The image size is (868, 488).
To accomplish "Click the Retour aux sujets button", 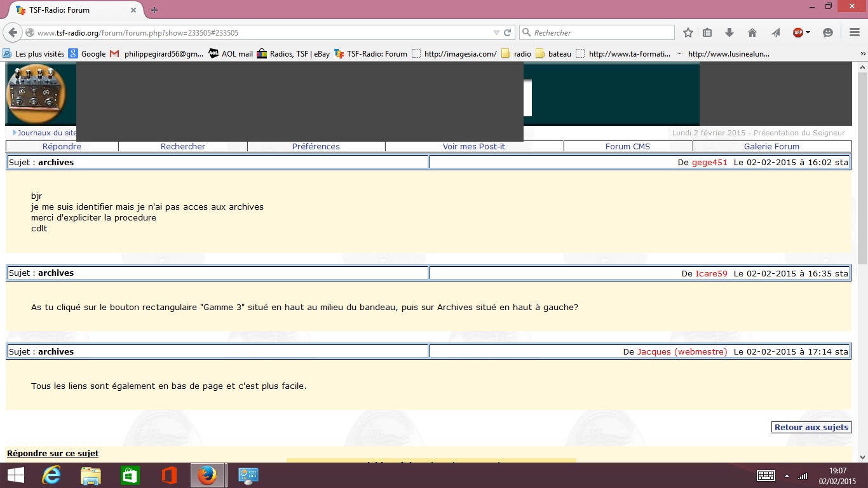I will point(811,428).
